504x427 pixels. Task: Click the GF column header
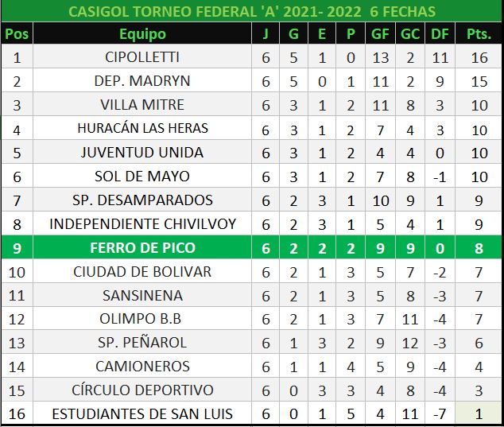[x=380, y=34]
